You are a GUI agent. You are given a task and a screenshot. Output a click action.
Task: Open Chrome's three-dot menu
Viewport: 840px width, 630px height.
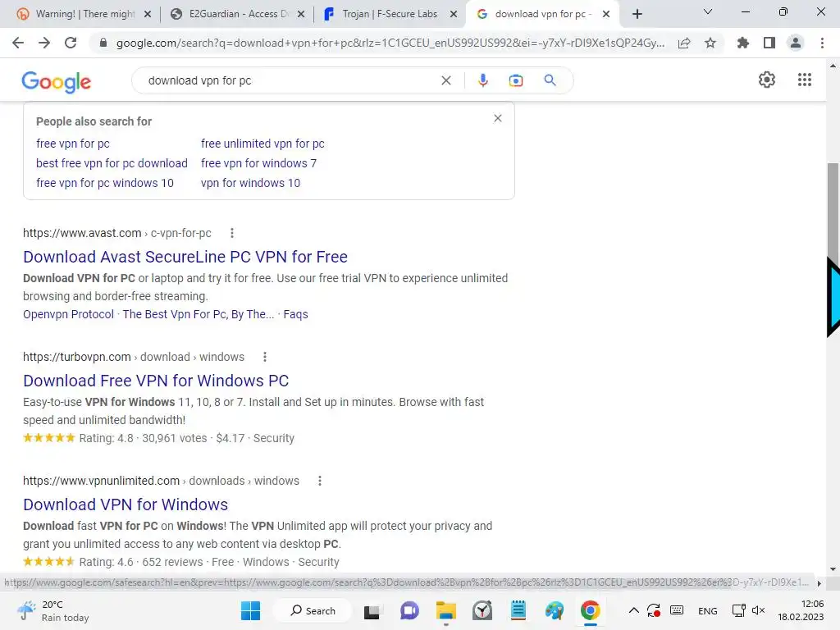[822, 43]
